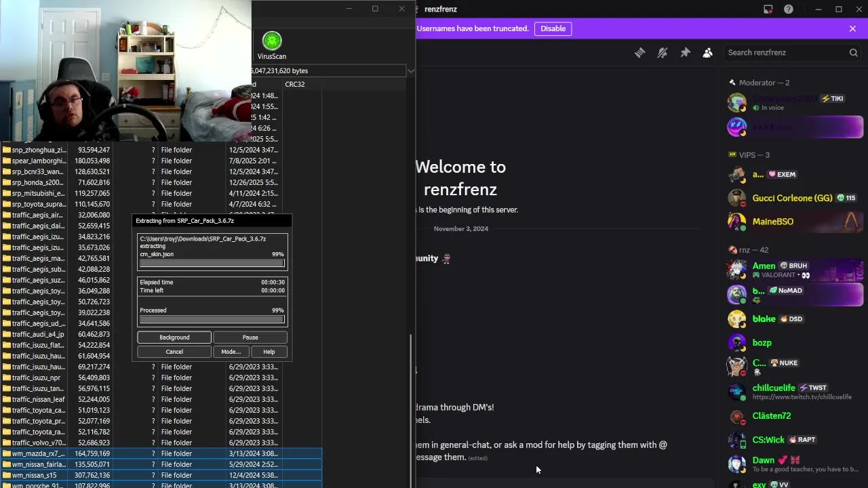Click the NoMAD server tag badge
The height and width of the screenshot is (488, 868).
785,290
